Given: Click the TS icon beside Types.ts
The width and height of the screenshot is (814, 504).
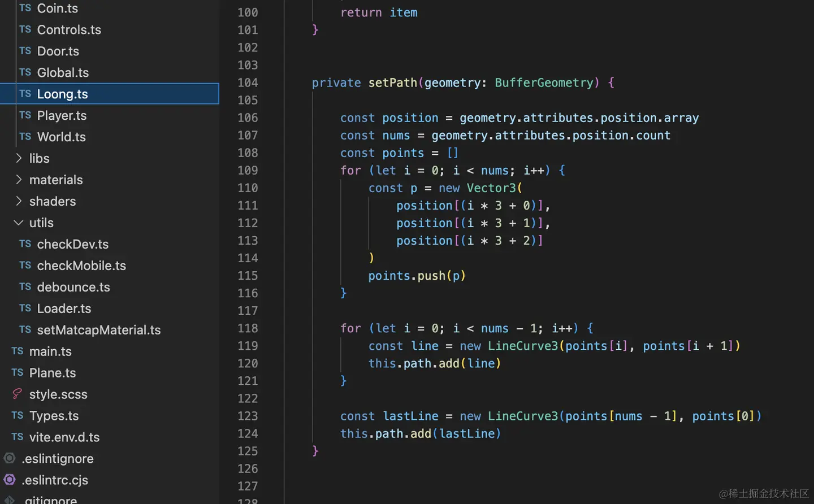Looking at the screenshot, I should [x=17, y=416].
